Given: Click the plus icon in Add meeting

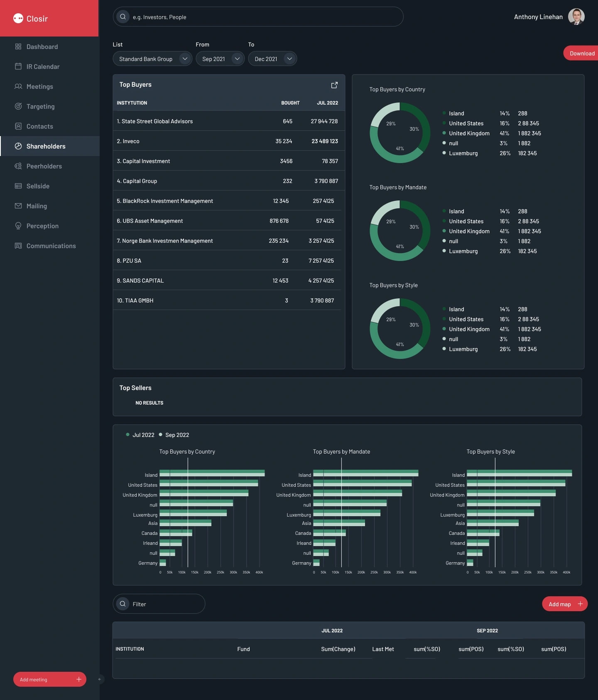Looking at the screenshot, I should pos(79,679).
